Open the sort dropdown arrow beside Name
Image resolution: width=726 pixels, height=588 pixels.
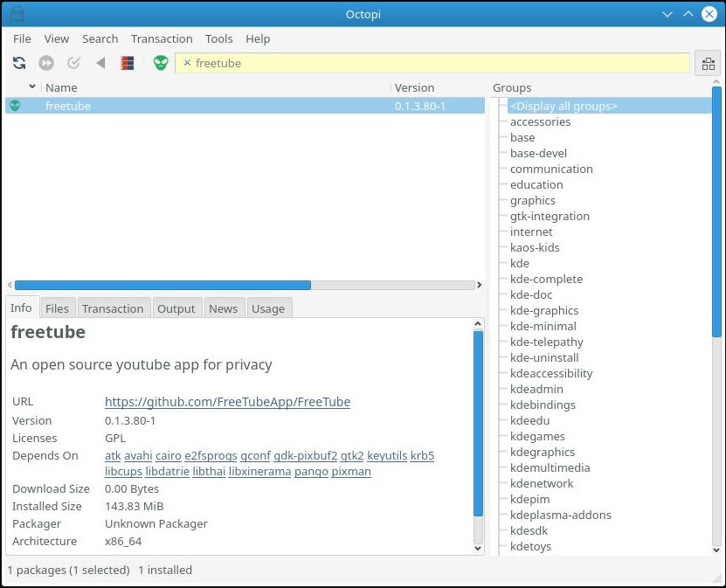(32, 86)
